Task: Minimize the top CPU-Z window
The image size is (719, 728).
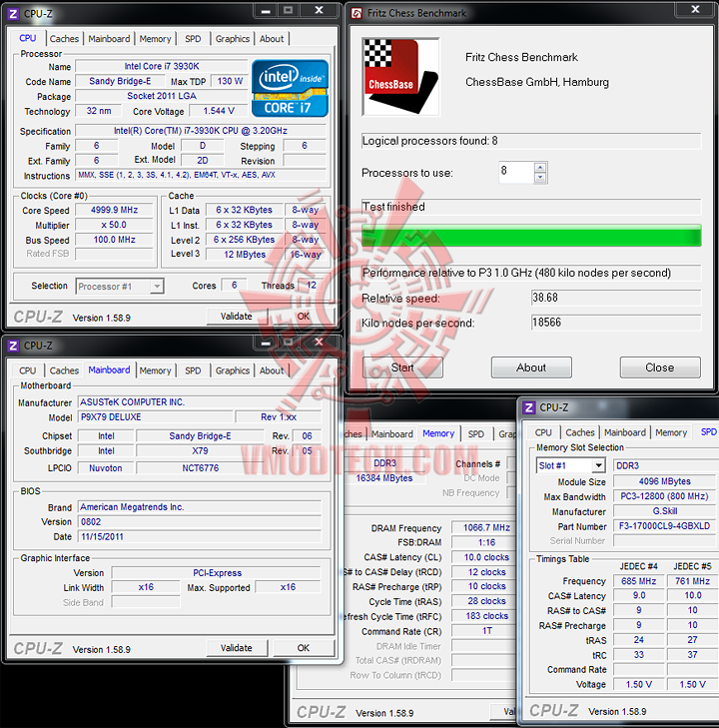Action: [x=266, y=11]
